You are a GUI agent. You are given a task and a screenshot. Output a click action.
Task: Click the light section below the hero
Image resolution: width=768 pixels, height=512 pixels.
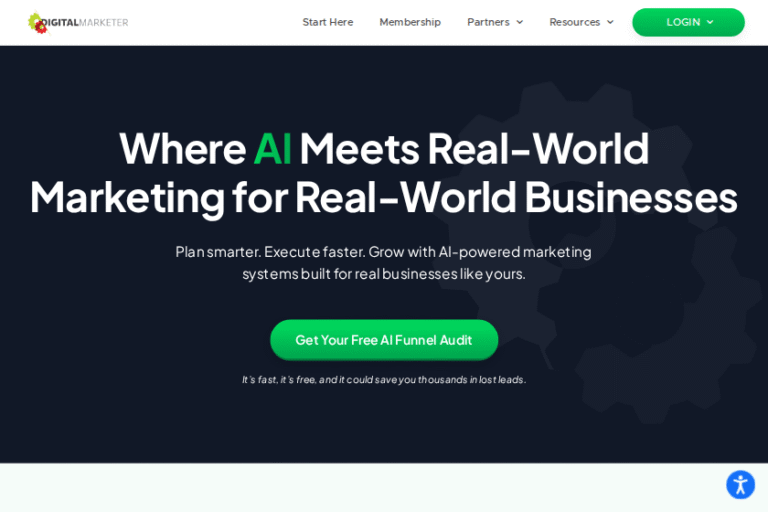point(362,488)
